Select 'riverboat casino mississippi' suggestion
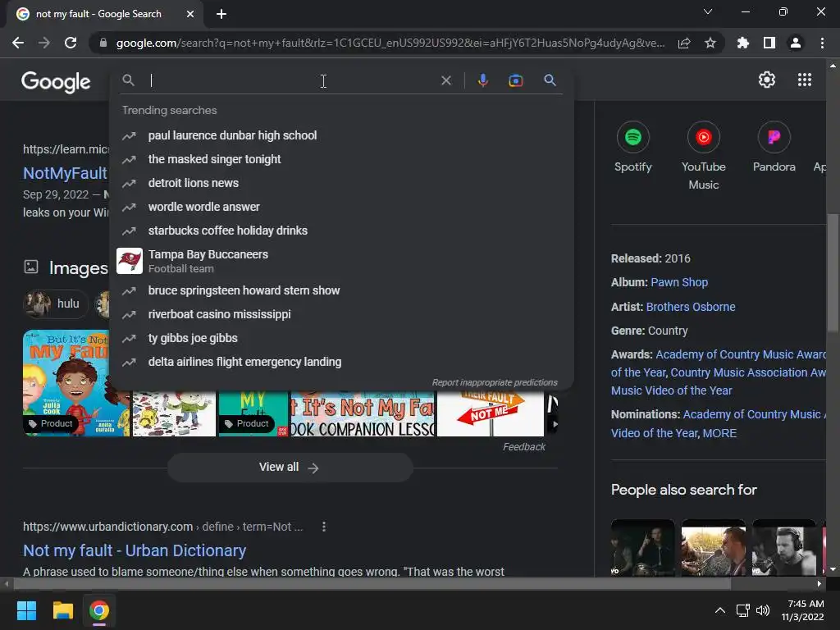The width and height of the screenshot is (840, 630). (x=341, y=314)
